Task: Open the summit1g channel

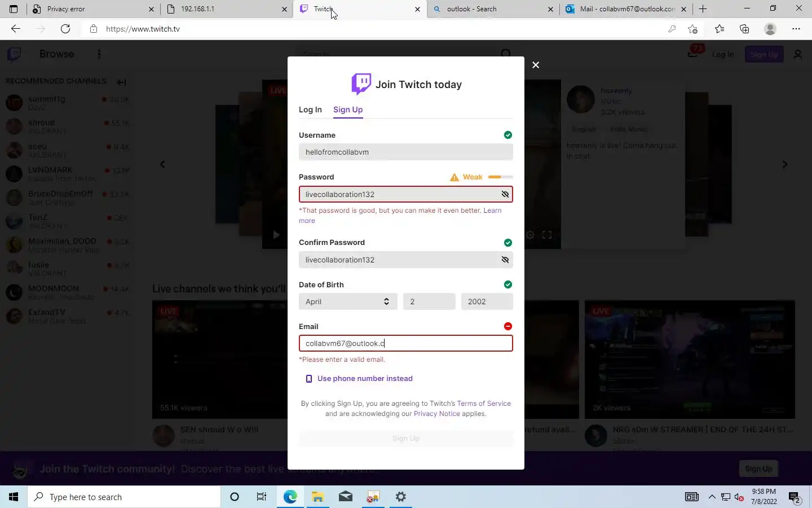Action: 68,103
